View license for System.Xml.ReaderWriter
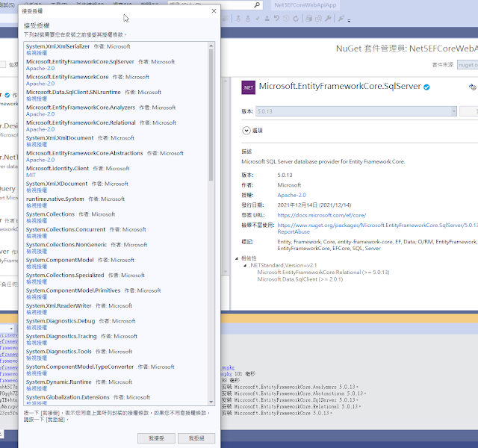The height and width of the screenshot is (448, 478). coord(37,312)
